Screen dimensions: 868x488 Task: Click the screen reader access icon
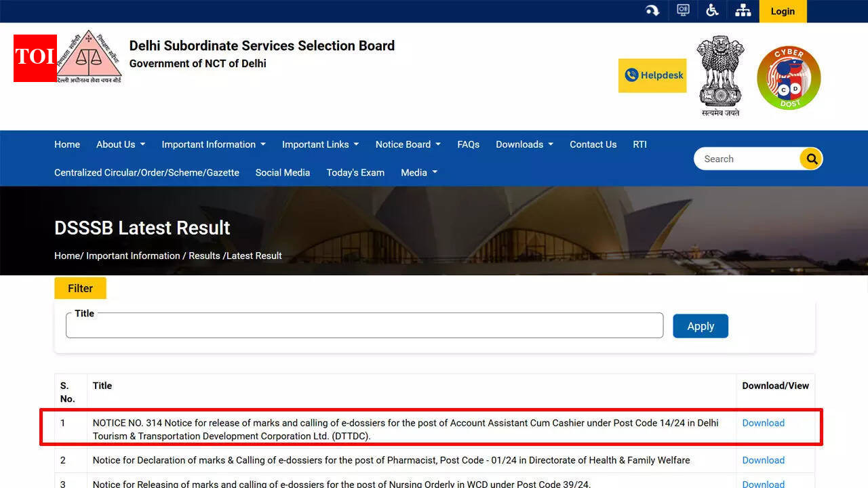[683, 9]
